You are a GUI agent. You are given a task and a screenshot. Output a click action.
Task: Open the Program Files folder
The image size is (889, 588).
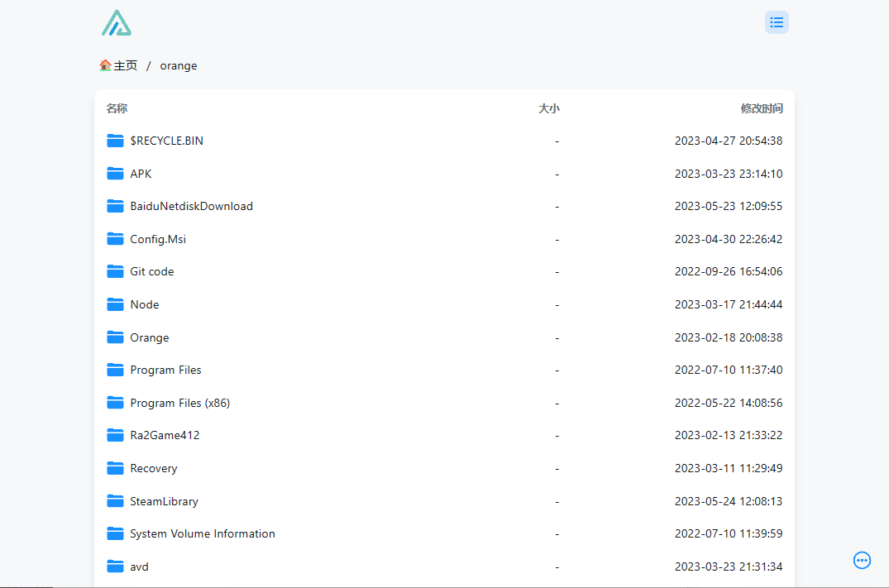point(165,370)
